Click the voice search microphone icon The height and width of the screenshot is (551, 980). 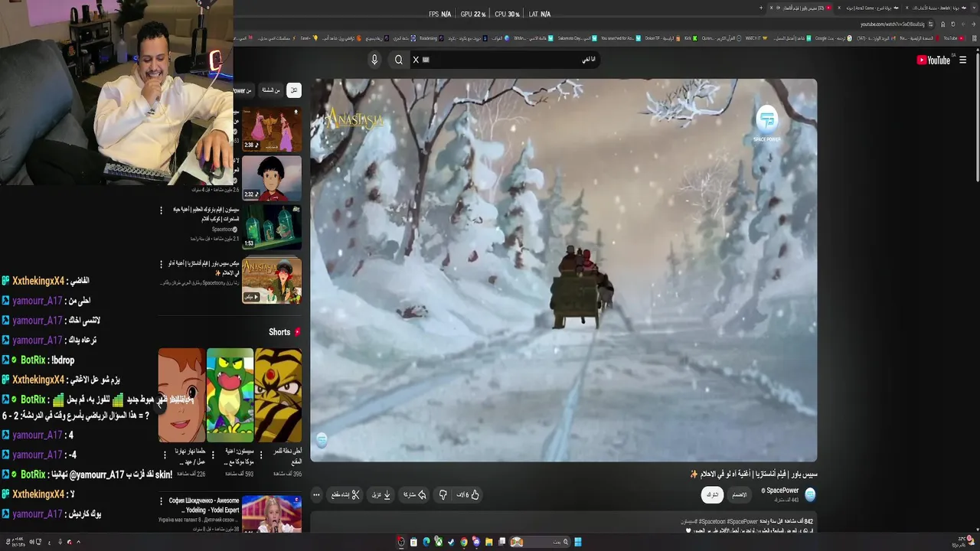374,60
